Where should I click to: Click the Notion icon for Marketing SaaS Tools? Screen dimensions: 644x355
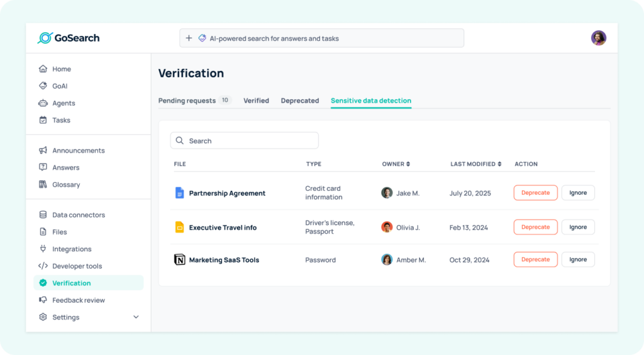coord(179,259)
